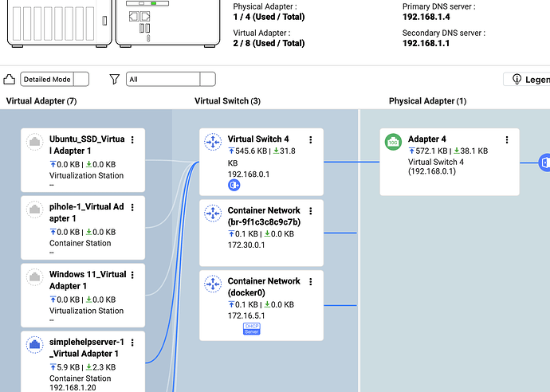Click the green 10G Adapter 4 icon
Viewport: 550px width, 392px height.
392,141
